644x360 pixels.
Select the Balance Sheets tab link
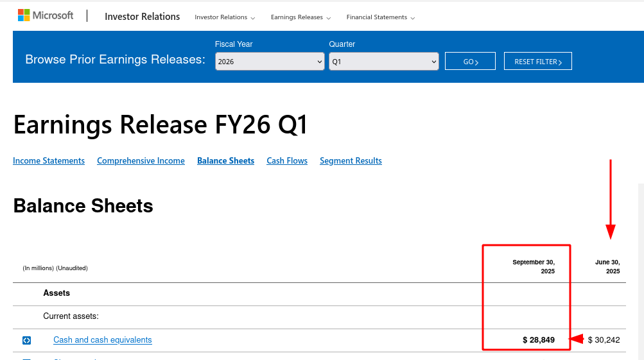click(225, 161)
